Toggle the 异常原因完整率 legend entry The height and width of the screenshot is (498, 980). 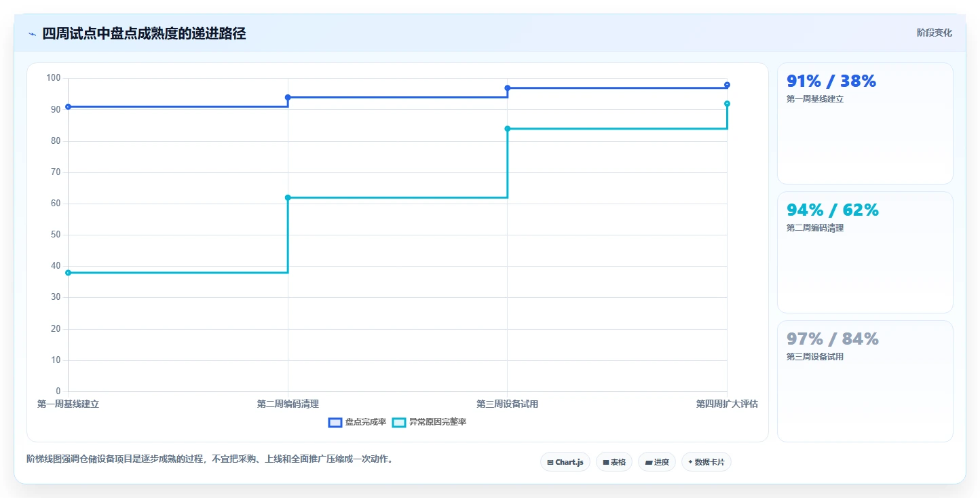(430, 422)
